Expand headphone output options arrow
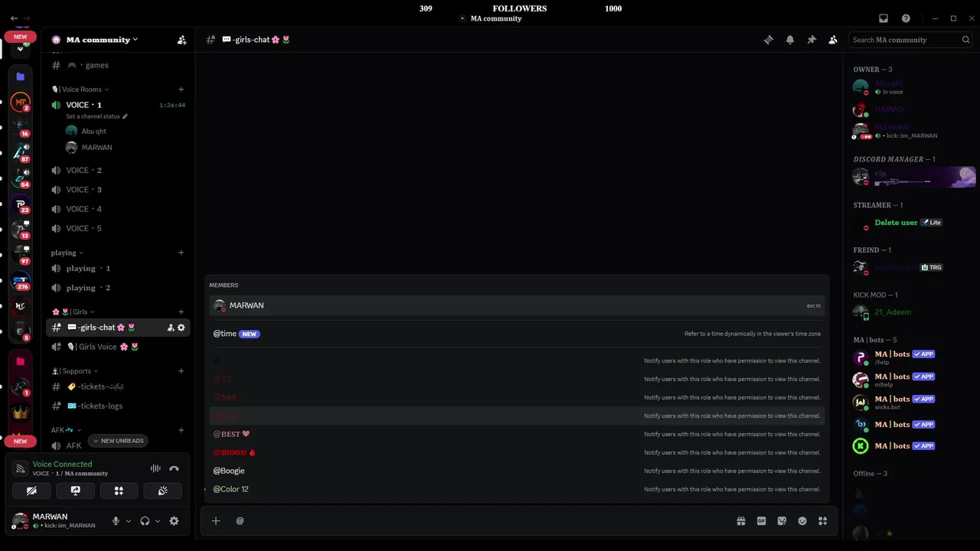 [x=158, y=521]
